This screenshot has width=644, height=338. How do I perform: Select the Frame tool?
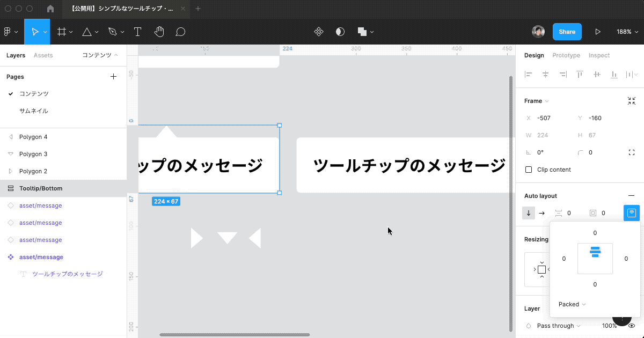[61, 32]
